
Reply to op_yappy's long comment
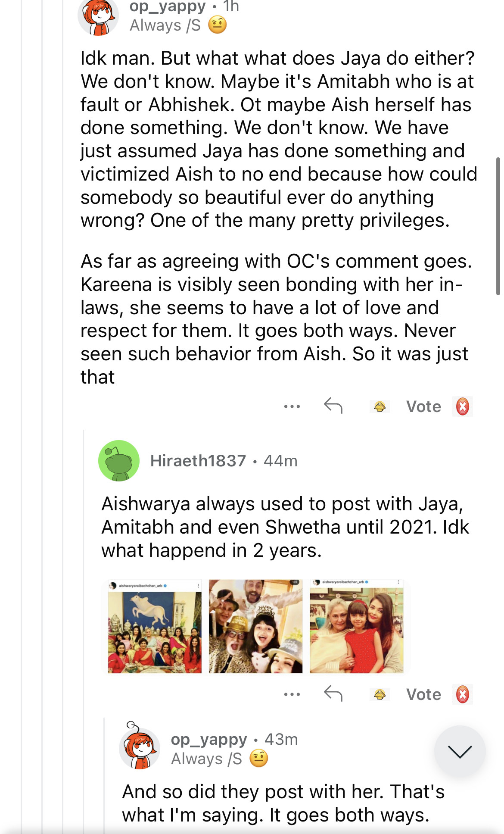click(x=333, y=406)
